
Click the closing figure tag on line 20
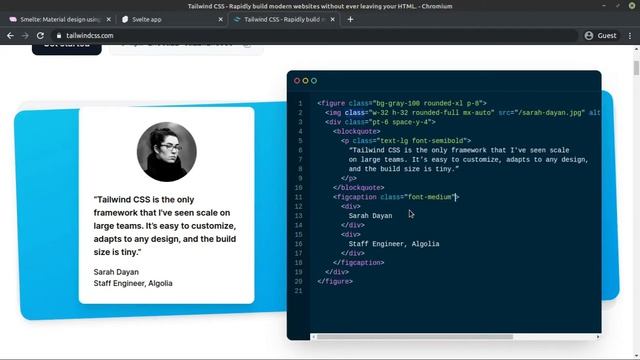(335, 282)
